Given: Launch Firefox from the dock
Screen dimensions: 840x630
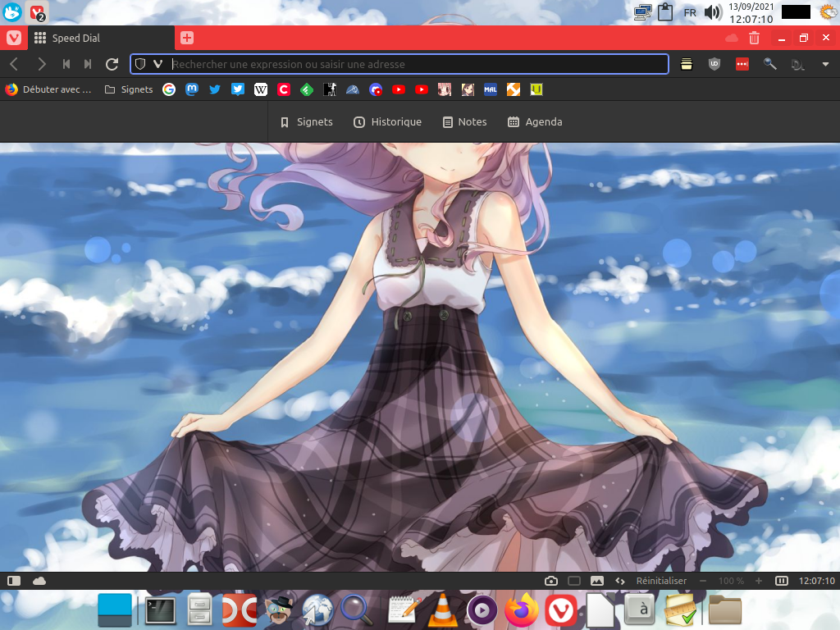Looking at the screenshot, I should (x=521, y=610).
